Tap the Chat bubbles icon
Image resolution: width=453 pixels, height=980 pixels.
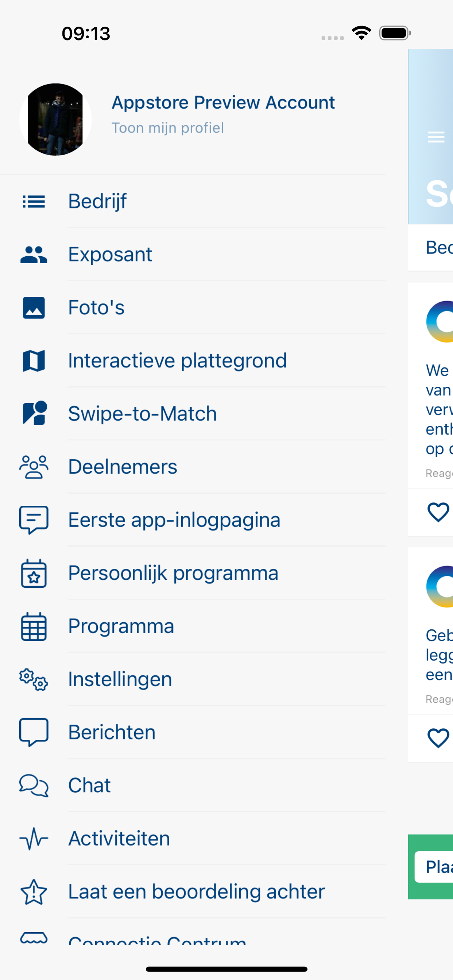34,785
